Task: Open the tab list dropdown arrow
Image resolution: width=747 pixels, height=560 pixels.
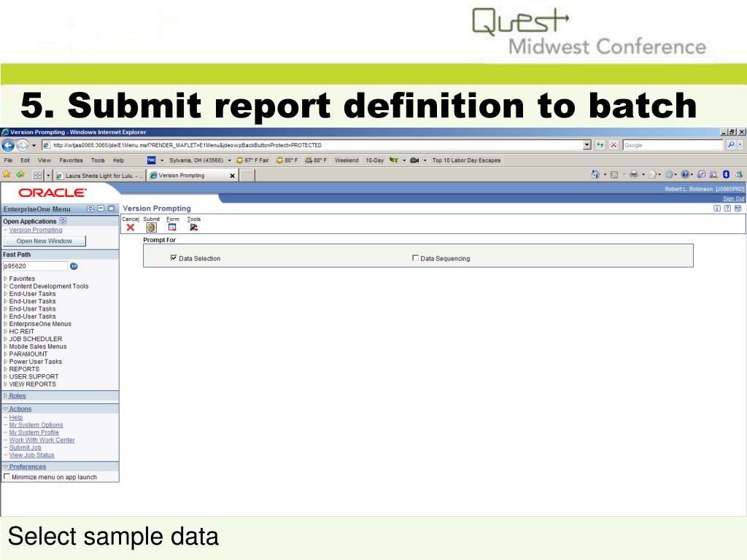Action: (x=48, y=176)
